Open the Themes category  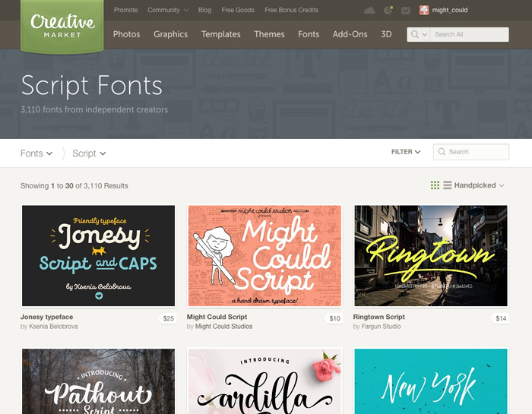(x=269, y=34)
